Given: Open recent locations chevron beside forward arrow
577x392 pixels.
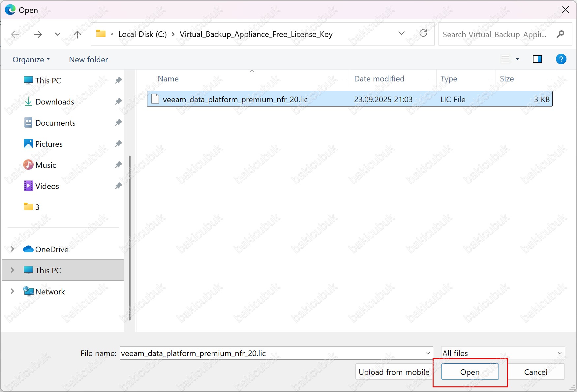Looking at the screenshot, I should point(58,34).
